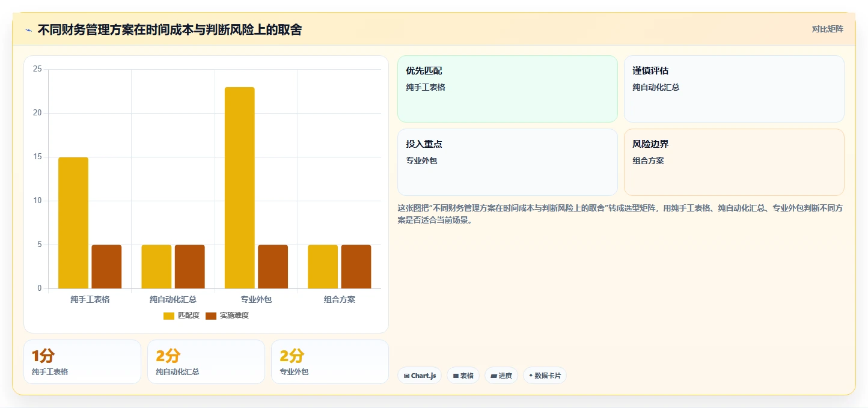Click the 对比矩阵 label in header
Image resolution: width=868 pixels, height=408 pixels.
[x=828, y=29]
